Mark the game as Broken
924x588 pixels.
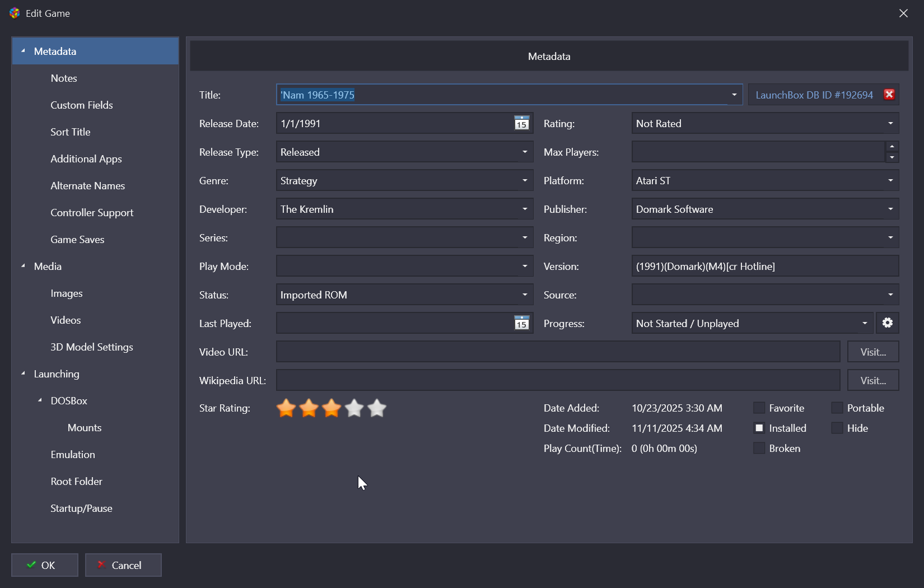(x=759, y=449)
